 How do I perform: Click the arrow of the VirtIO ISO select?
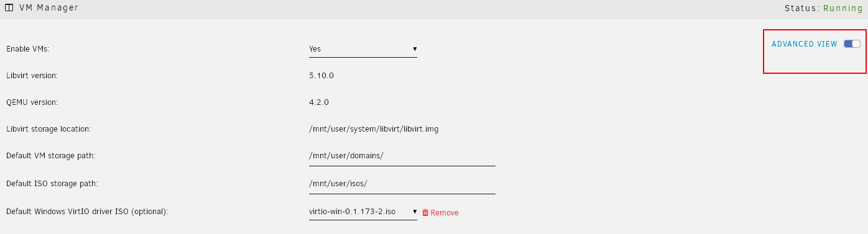click(414, 212)
